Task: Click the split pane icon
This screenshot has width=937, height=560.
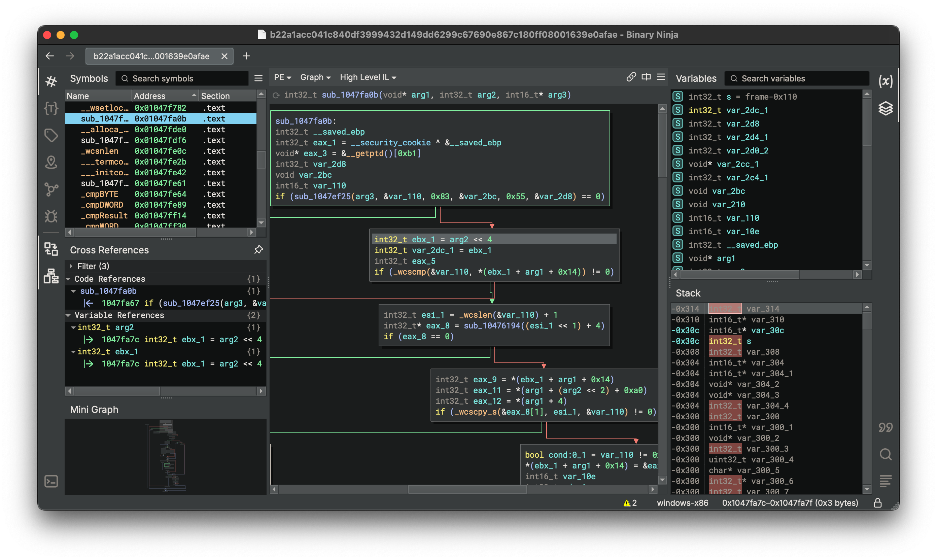Action: click(646, 77)
